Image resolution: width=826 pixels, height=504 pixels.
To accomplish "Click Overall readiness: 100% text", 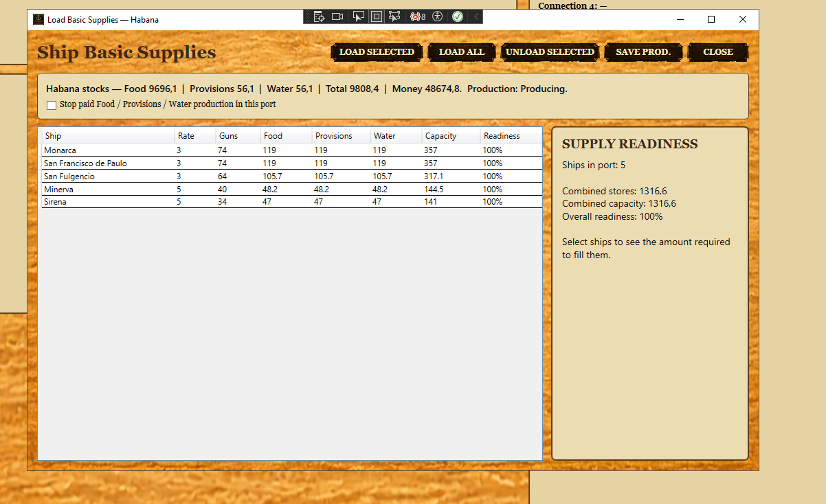I will click(612, 217).
